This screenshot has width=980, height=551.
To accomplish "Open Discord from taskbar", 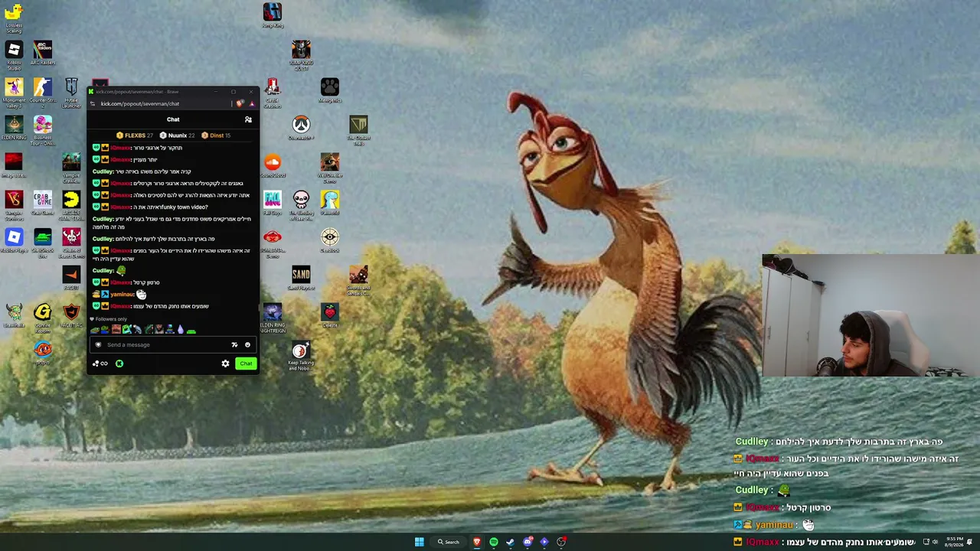I will [x=528, y=542].
